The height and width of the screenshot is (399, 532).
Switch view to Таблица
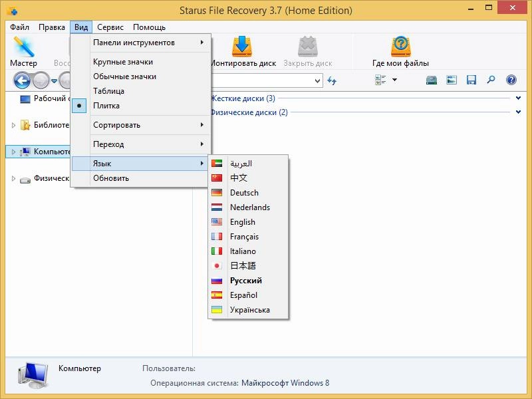click(141, 91)
